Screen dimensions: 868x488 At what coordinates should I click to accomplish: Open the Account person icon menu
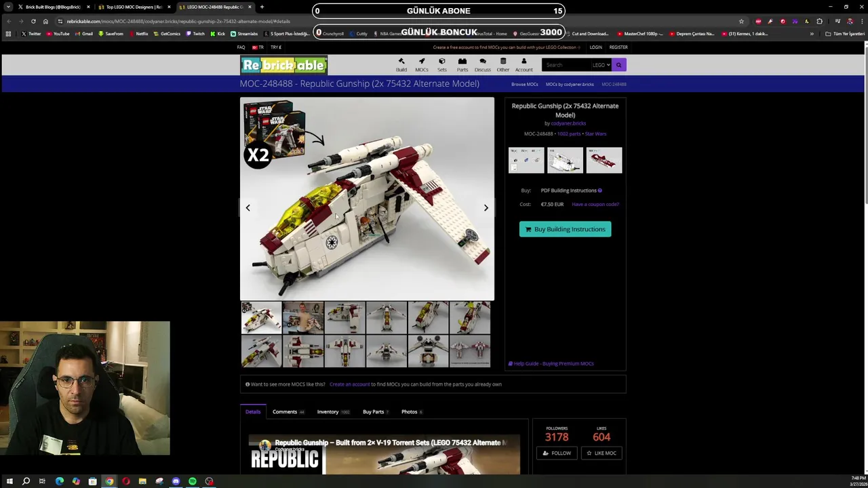[524, 64]
